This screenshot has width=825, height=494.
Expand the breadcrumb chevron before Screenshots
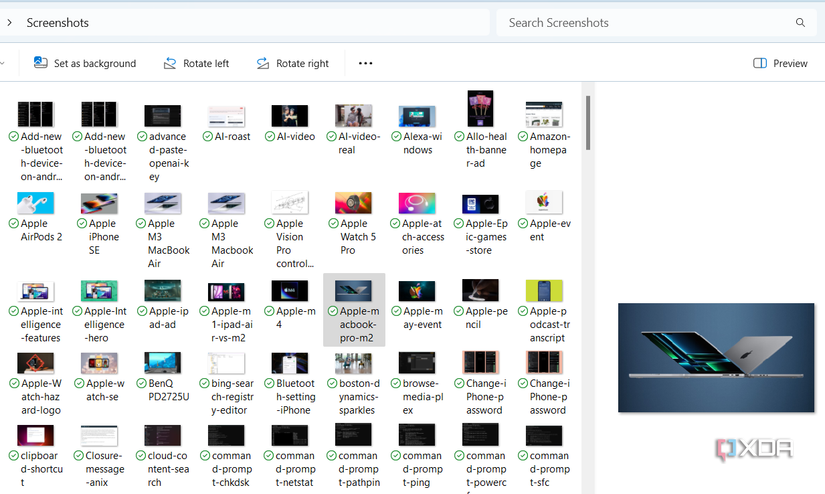coord(8,22)
